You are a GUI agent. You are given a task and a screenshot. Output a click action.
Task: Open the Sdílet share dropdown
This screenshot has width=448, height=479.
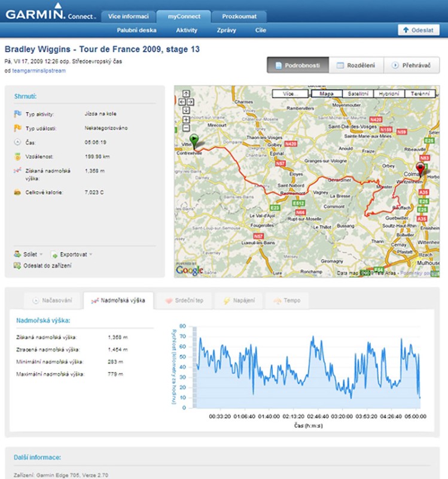28,254
